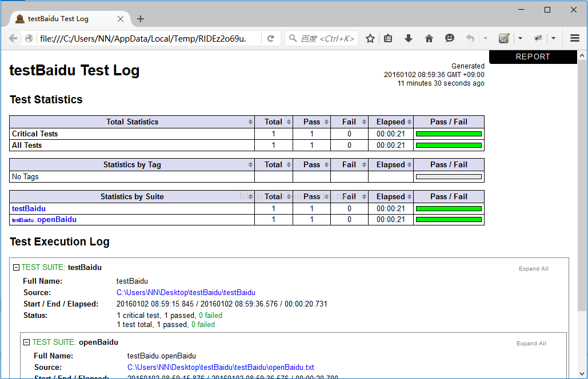Sort Statistics by Suite Elapsed column
This screenshot has width=588, height=379.
[391, 196]
